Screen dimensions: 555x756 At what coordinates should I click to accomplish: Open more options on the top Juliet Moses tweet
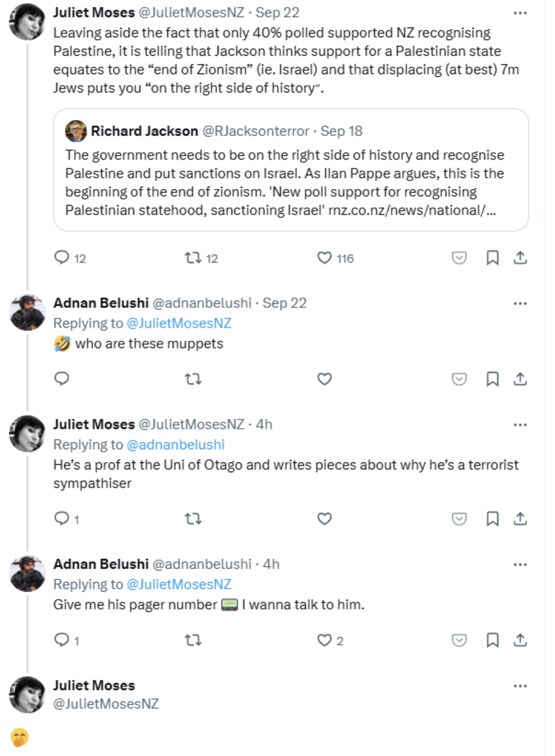point(520,13)
